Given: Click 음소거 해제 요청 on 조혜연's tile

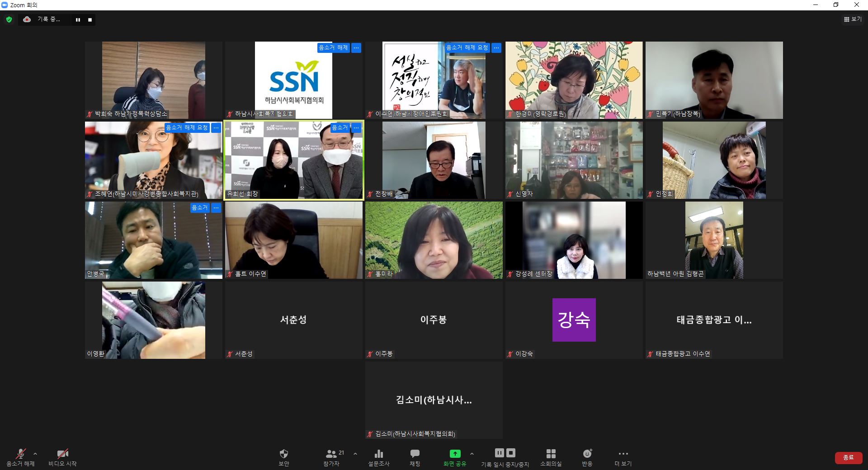Looking at the screenshot, I should pos(187,128).
